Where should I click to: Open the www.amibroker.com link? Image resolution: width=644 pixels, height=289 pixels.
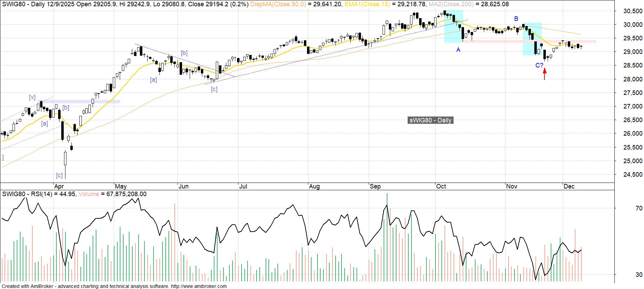(x=198, y=286)
